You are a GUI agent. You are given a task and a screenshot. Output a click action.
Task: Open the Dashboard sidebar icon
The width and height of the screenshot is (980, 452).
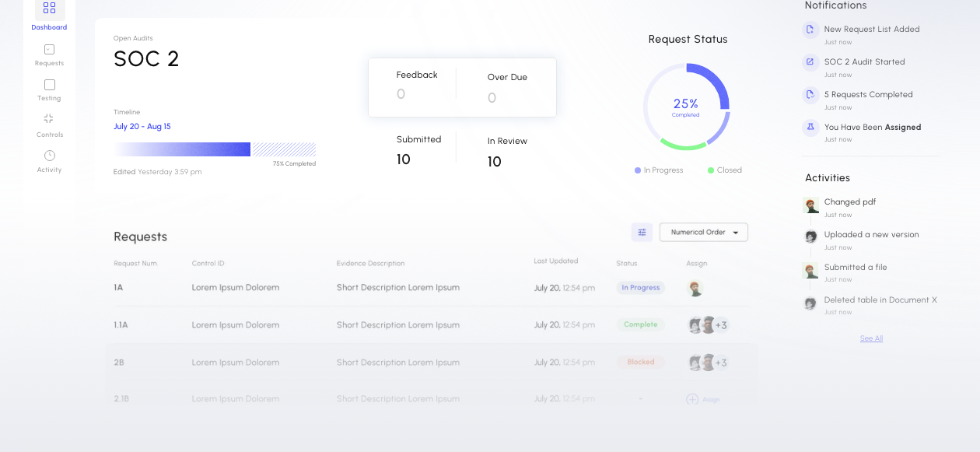pyautogui.click(x=49, y=9)
